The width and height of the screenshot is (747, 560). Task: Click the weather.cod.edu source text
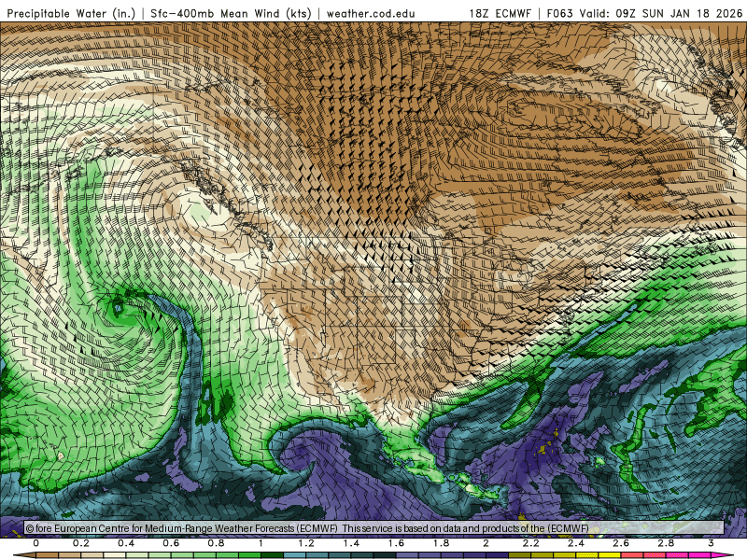371,13
